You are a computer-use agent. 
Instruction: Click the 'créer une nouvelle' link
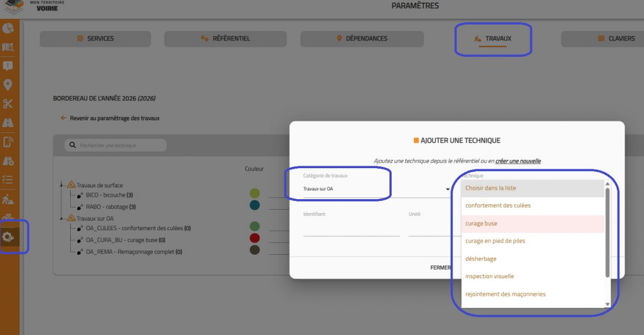click(518, 160)
